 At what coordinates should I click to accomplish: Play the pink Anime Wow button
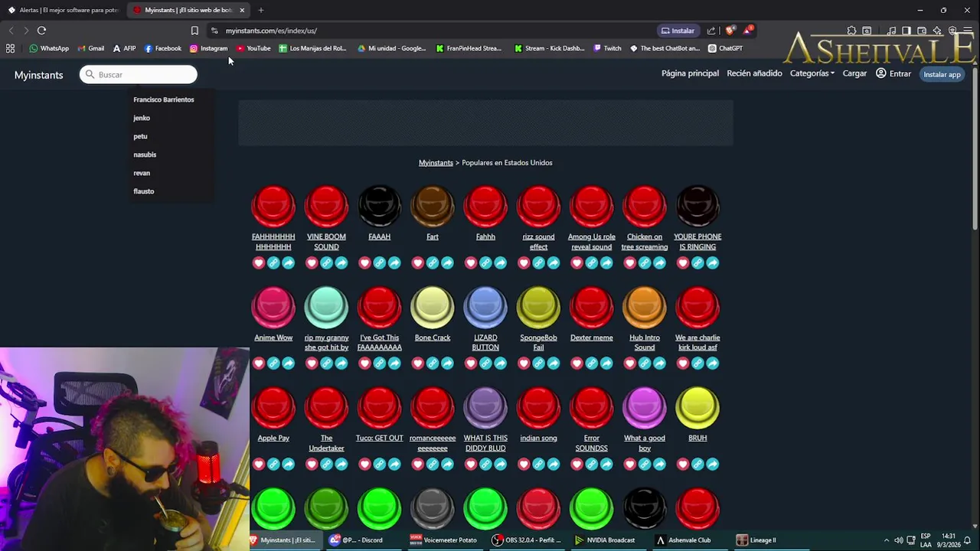coord(273,307)
